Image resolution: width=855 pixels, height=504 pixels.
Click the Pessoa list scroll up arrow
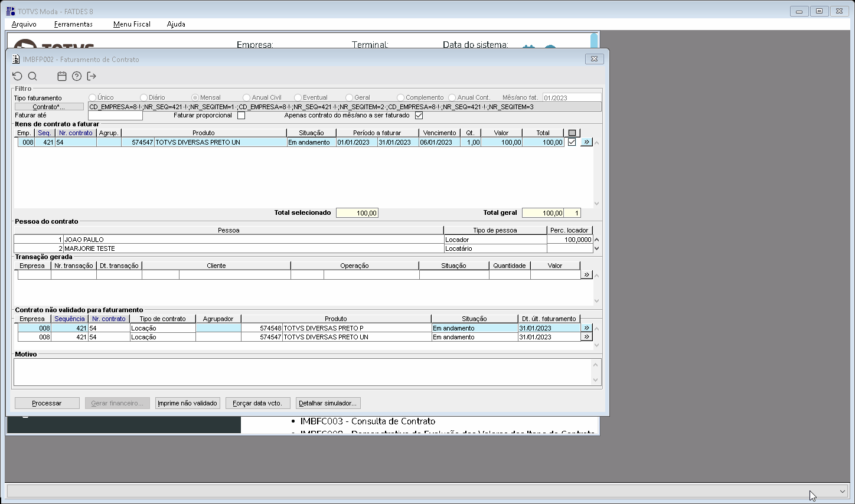[x=597, y=240]
